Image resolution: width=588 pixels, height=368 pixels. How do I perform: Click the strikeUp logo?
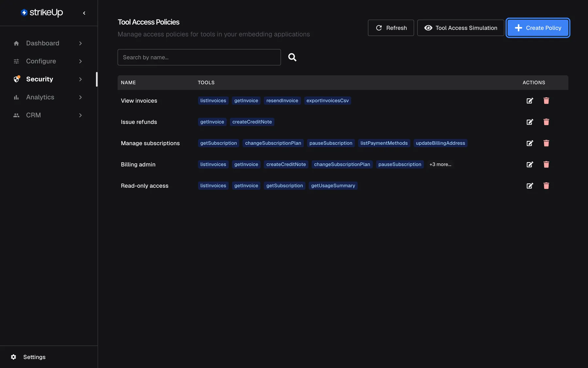click(42, 12)
